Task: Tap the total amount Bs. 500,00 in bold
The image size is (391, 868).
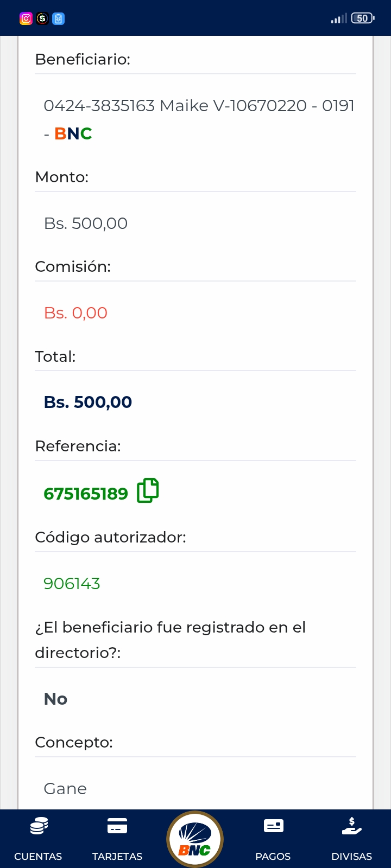Action: (x=88, y=402)
